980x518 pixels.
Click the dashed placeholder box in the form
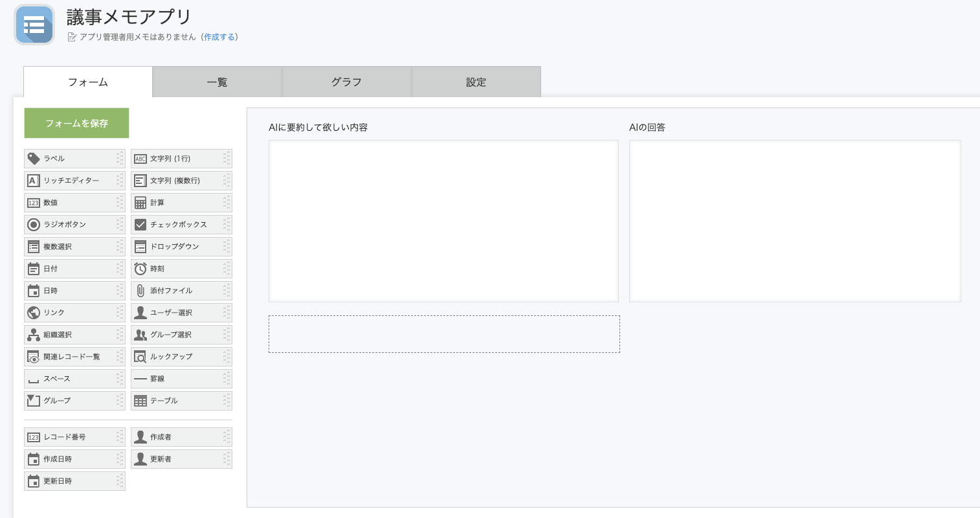pos(444,334)
